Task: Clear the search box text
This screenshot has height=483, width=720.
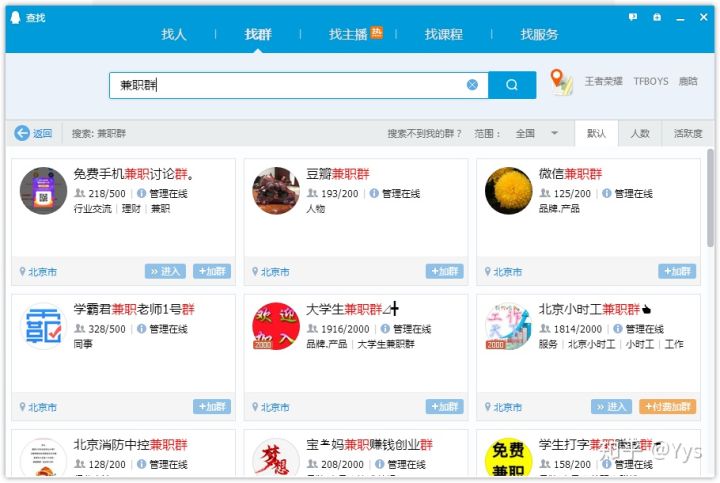Action: pyautogui.click(x=472, y=85)
